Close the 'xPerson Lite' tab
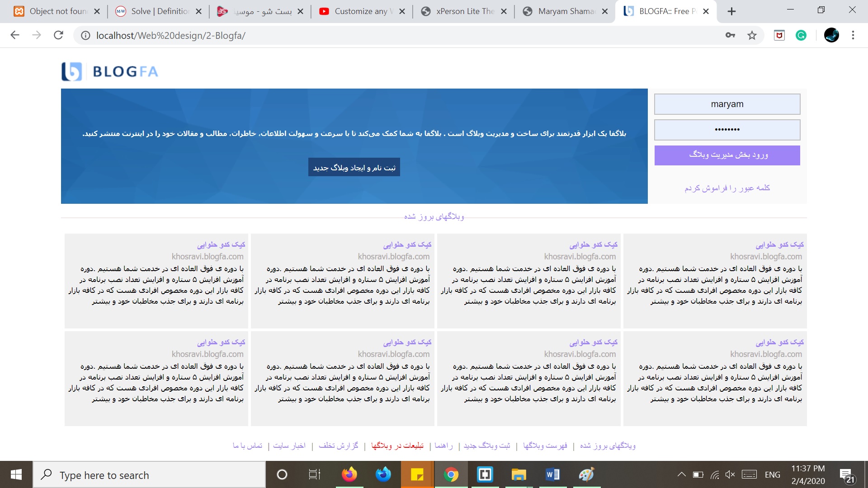The width and height of the screenshot is (868, 488). 504,11
